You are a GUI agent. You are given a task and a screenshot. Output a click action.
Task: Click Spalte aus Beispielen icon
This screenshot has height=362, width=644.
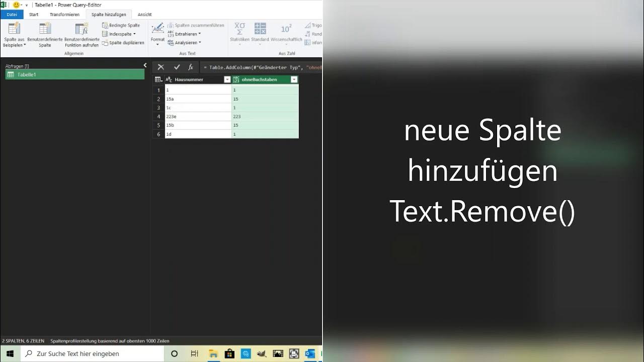tap(14, 29)
